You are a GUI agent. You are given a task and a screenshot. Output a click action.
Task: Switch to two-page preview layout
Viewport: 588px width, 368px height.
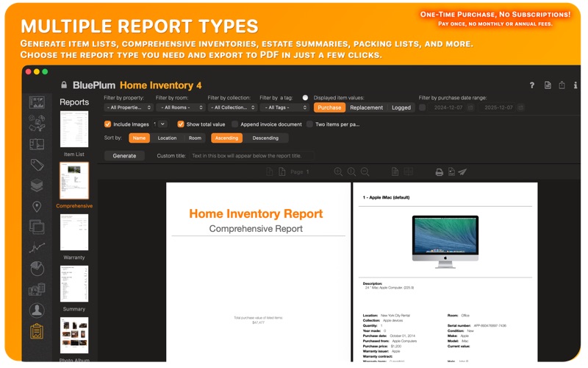[409, 171]
